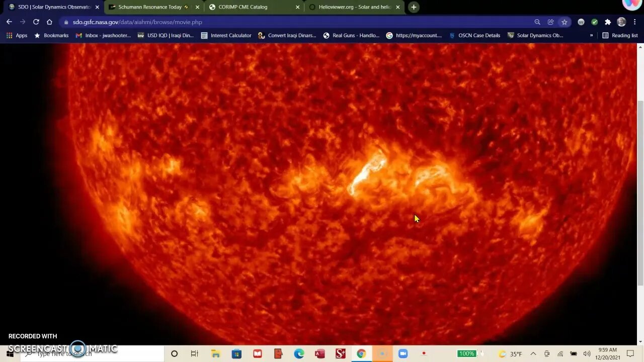
Task: Open the Chrome profile avatar
Action: pyautogui.click(x=621, y=22)
